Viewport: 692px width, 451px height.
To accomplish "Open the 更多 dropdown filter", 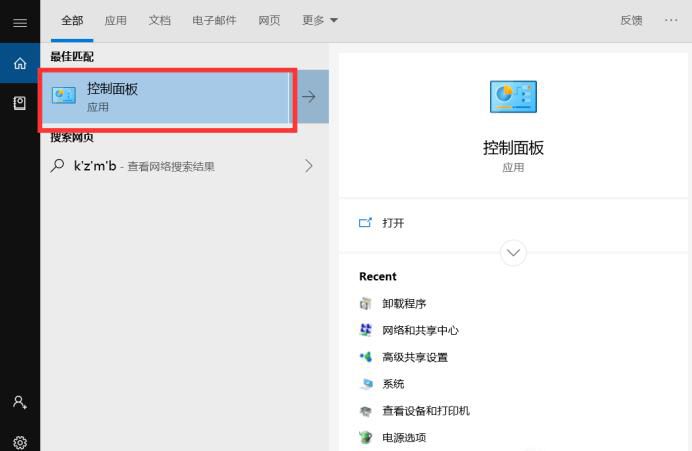I will pos(320,20).
